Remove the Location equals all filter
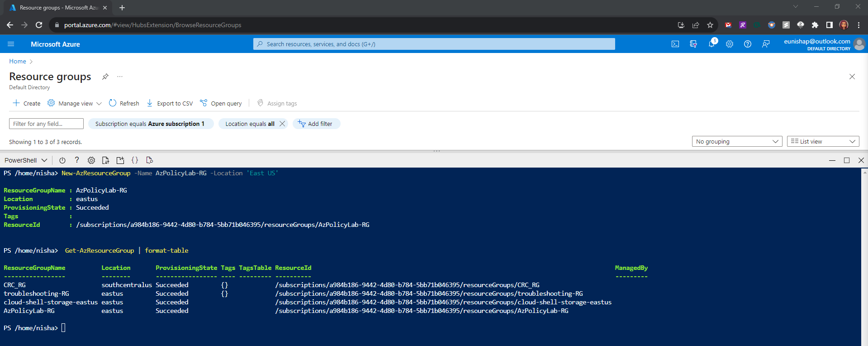This screenshot has height=346, width=868. 282,124
